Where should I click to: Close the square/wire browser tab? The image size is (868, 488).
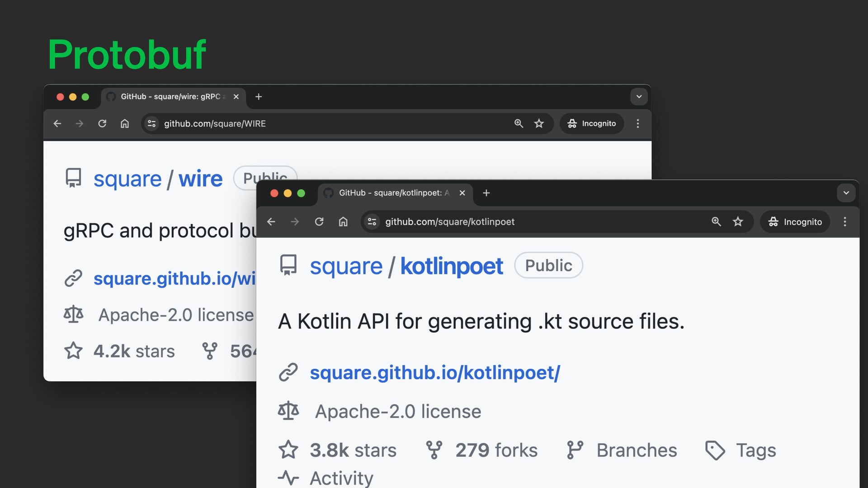[236, 97]
